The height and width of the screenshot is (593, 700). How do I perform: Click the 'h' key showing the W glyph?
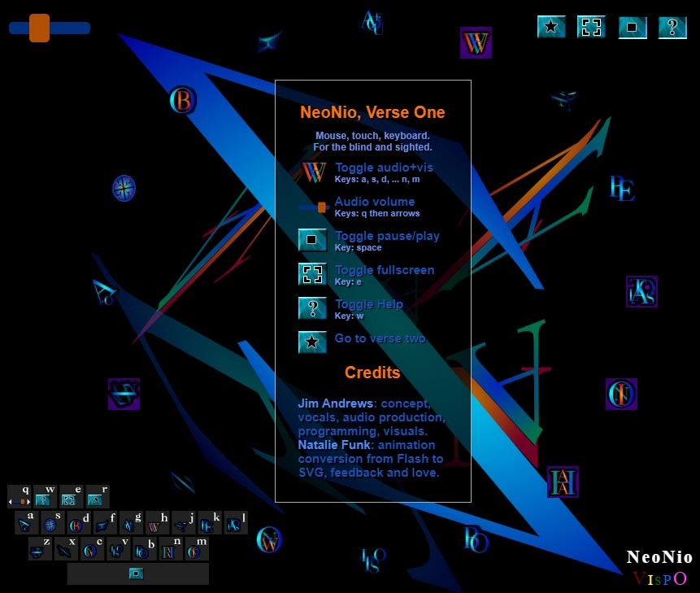pyautogui.click(x=154, y=525)
